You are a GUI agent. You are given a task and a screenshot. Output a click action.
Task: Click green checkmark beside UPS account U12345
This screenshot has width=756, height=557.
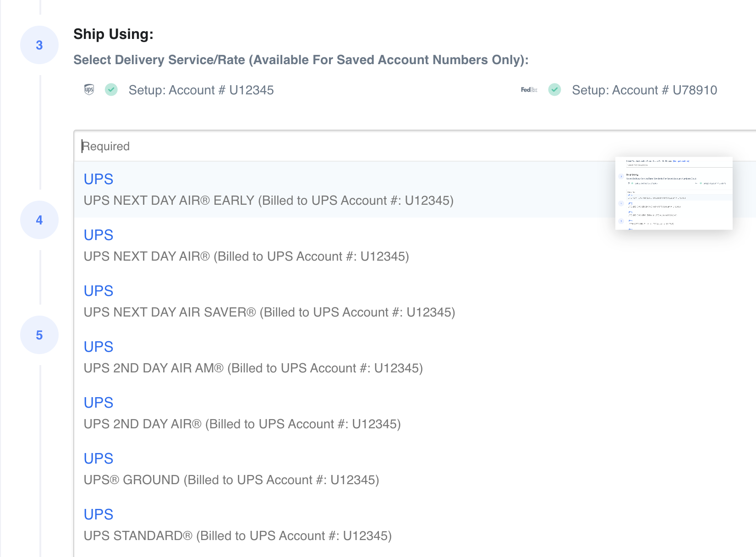(111, 90)
